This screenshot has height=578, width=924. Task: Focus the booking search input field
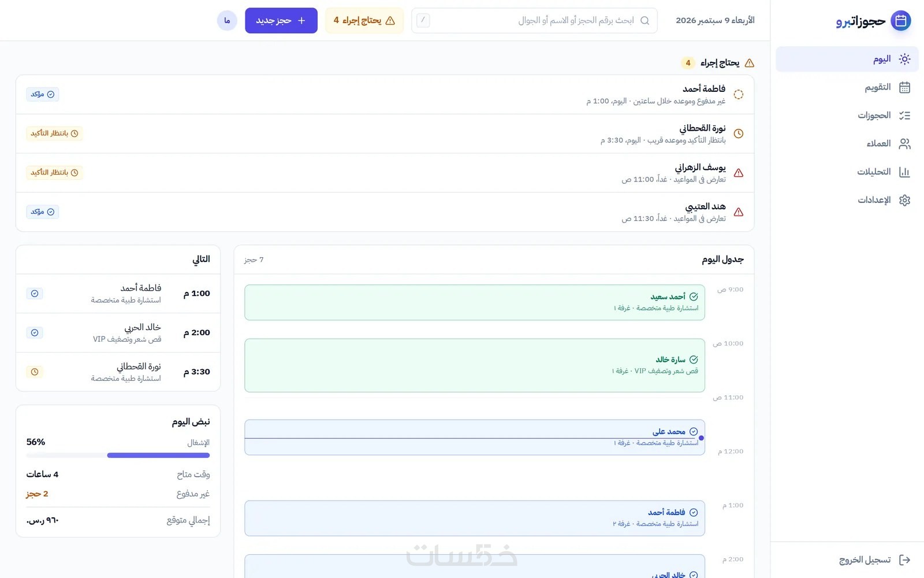[x=534, y=21]
